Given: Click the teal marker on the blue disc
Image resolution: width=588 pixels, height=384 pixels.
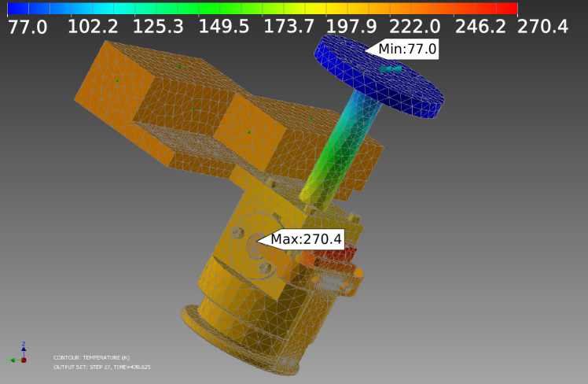Looking at the screenshot, I should point(391,69).
